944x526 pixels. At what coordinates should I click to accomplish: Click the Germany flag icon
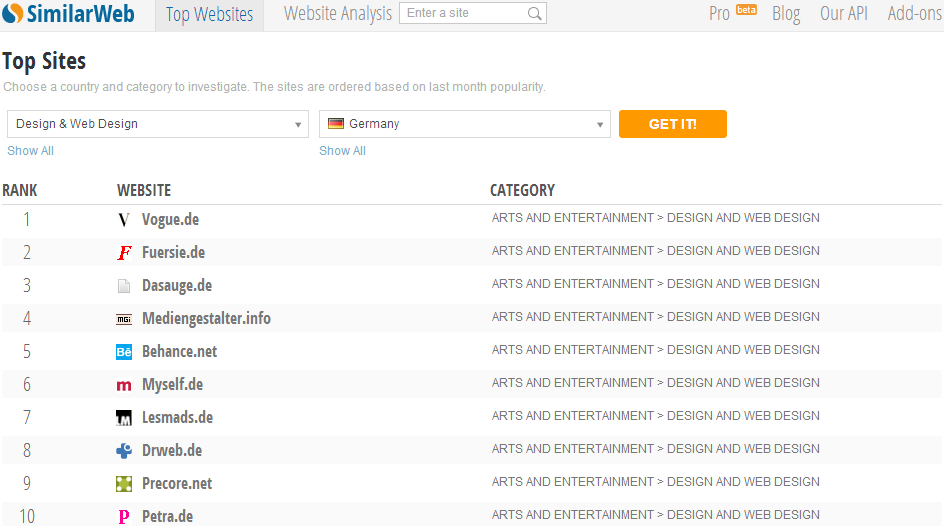coord(335,123)
